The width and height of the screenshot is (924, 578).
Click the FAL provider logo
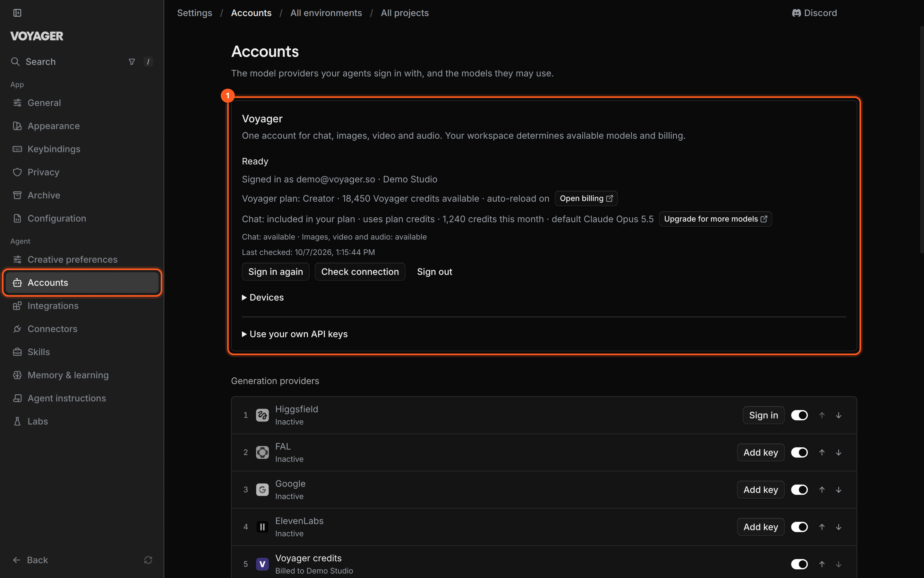(x=262, y=453)
